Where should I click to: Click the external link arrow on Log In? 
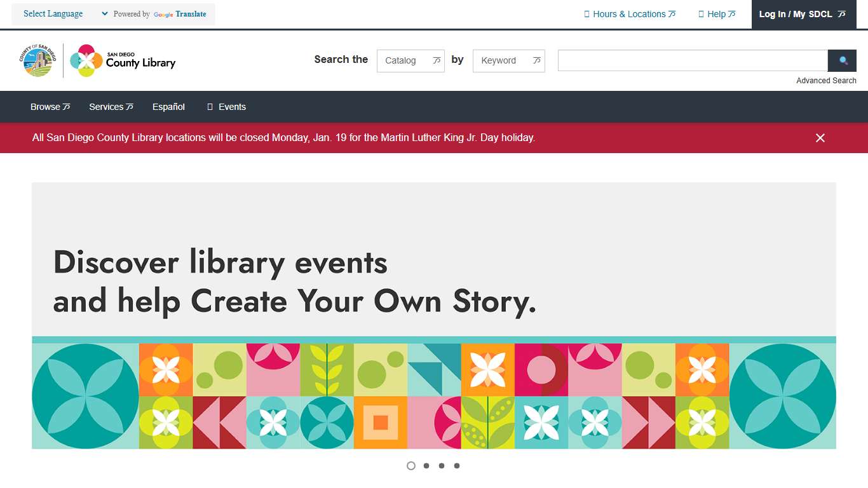pyautogui.click(x=843, y=13)
